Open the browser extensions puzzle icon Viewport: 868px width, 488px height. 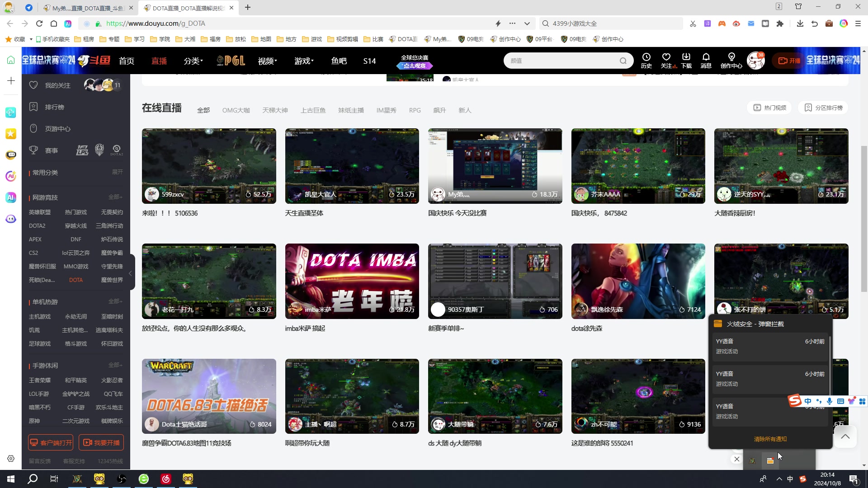pyautogui.click(x=779, y=23)
